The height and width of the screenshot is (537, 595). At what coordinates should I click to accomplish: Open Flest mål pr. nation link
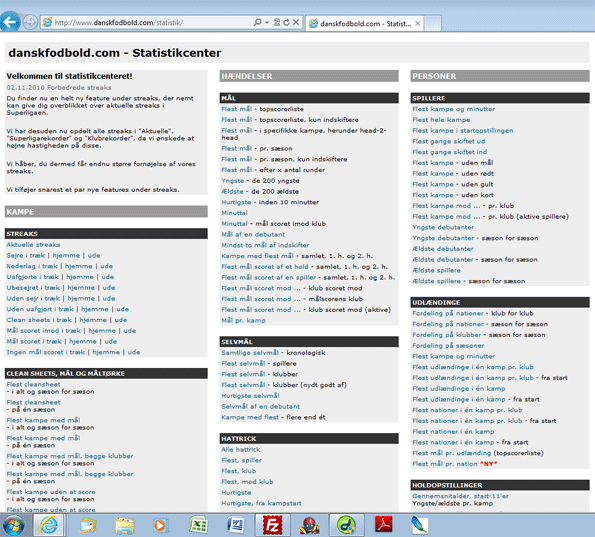point(445,464)
